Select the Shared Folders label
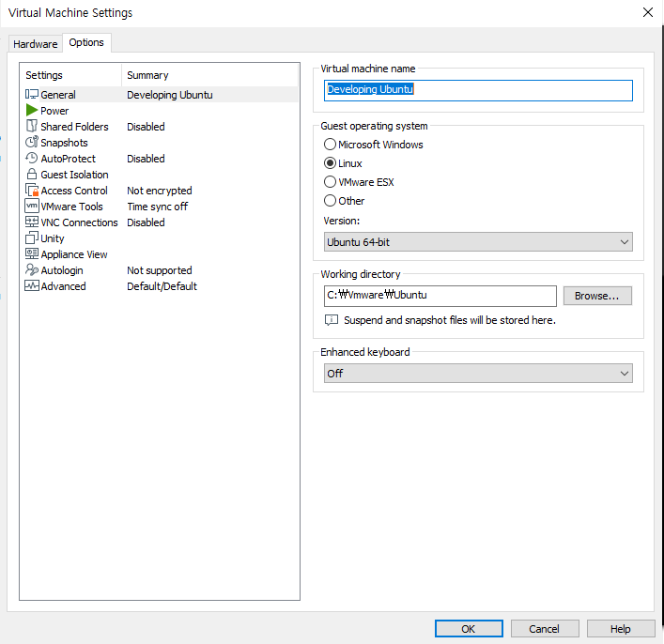Viewport: 664px width, 644px height. pyautogui.click(x=74, y=126)
